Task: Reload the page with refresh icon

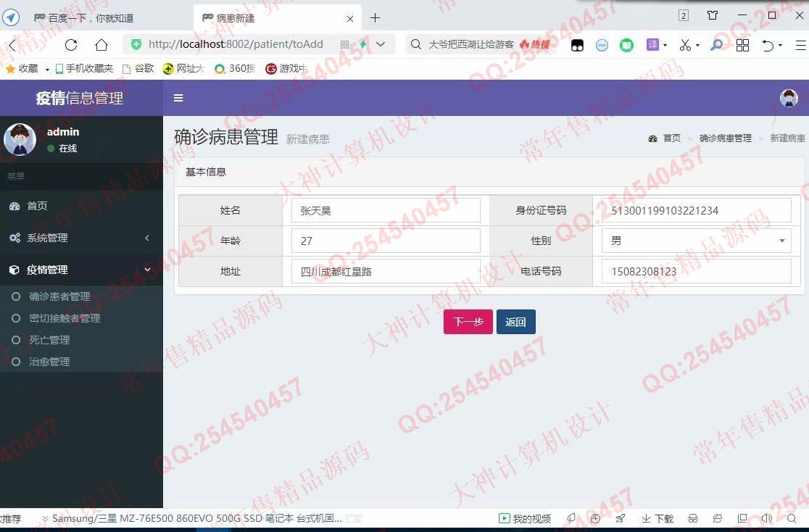Action: click(x=71, y=45)
